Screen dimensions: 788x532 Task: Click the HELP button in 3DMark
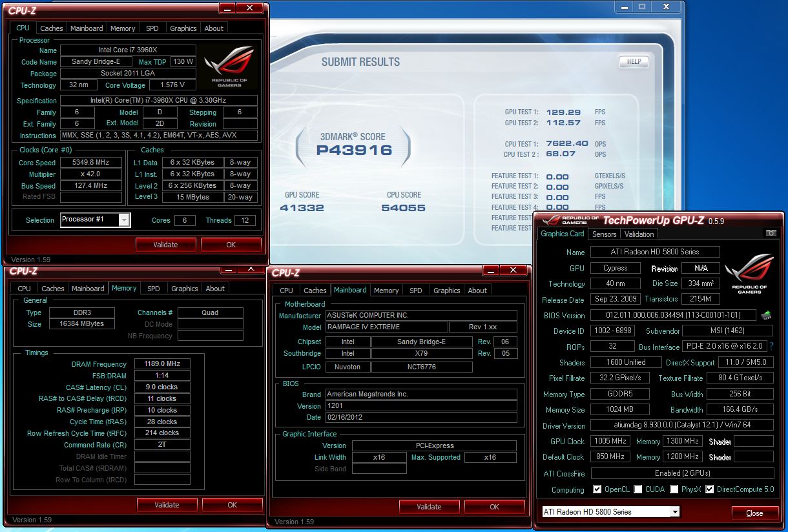click(634, 62)
